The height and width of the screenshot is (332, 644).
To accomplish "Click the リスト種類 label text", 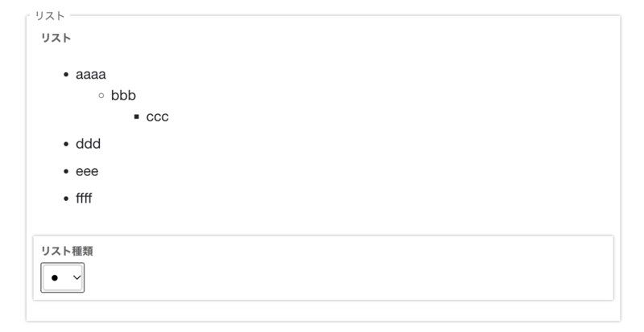I will 67,251.
